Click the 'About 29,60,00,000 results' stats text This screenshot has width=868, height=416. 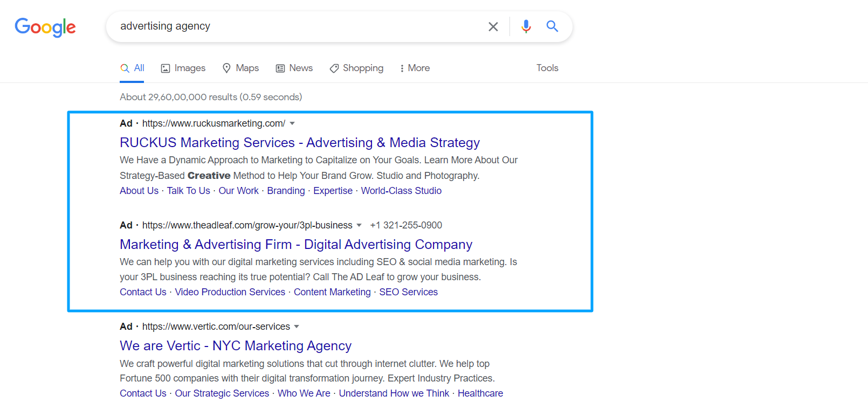pos(211,97)
